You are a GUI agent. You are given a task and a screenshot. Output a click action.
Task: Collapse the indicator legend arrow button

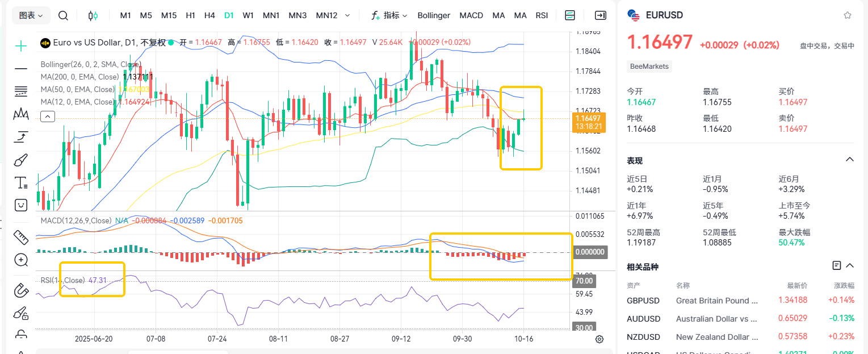click(x=48, y=116)
